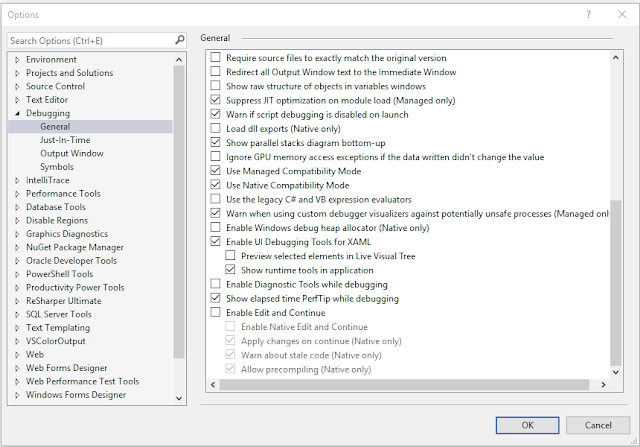This screenshot has width=640, height=447.
Task: Expand the Environment tree node
Action: (17, 60)
